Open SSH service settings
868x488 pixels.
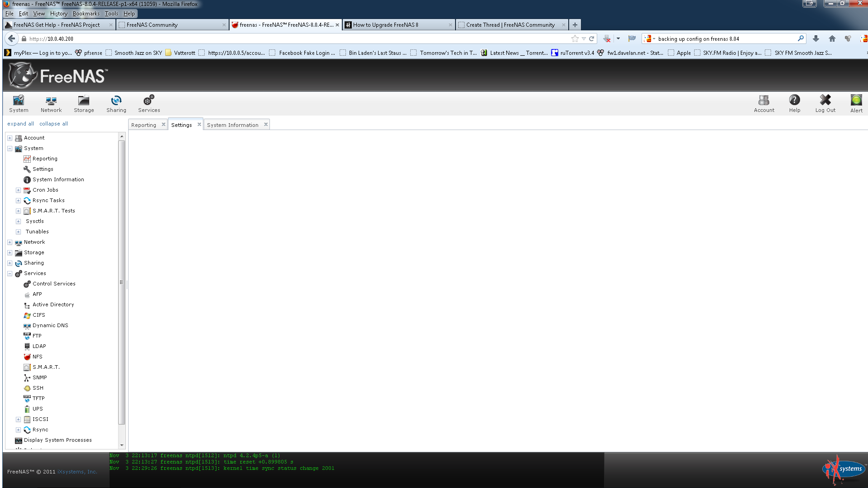pos(38,388)
